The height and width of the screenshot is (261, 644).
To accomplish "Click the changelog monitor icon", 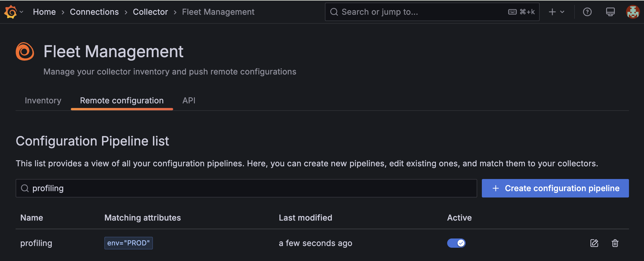I will pyautogui.click(x=610, y=12).
